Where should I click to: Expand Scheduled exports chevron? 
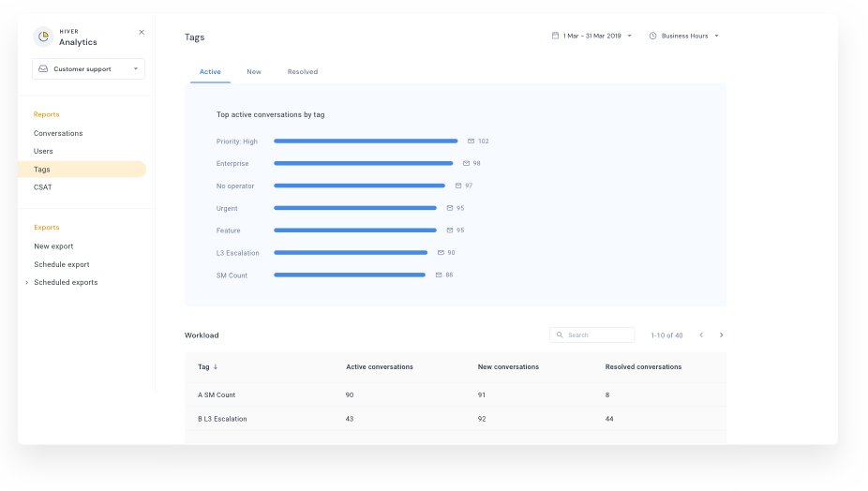[x=26, y=283]
